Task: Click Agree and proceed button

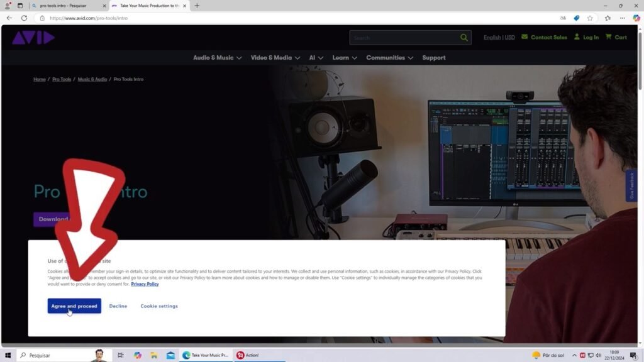Action: coord(74,306)
